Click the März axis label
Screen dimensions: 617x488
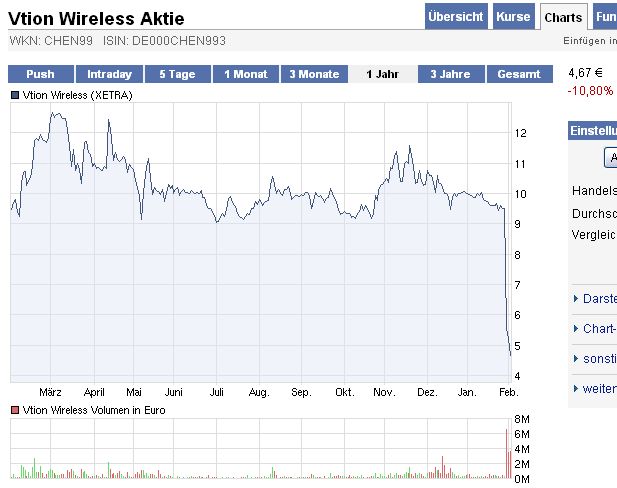click(x=50, y=392)
